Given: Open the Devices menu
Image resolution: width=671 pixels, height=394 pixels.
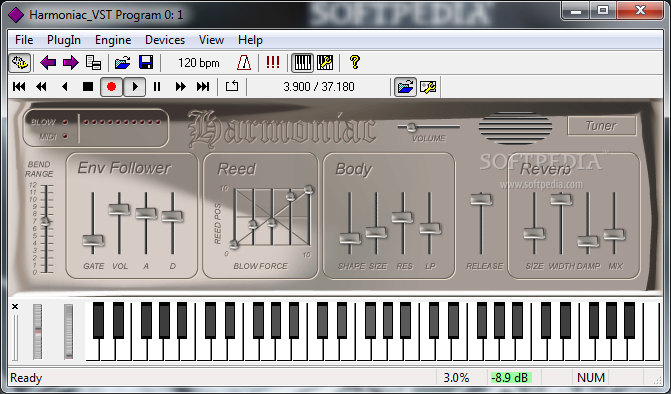Looking at the screenshot, I should click(165, 40).
